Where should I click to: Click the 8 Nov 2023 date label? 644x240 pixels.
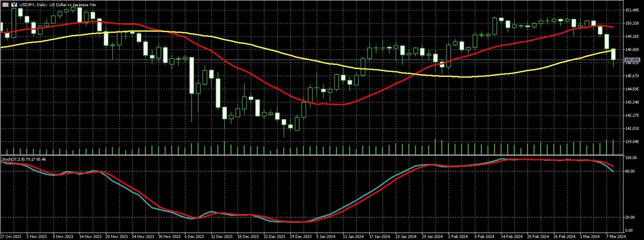point(63,237)
